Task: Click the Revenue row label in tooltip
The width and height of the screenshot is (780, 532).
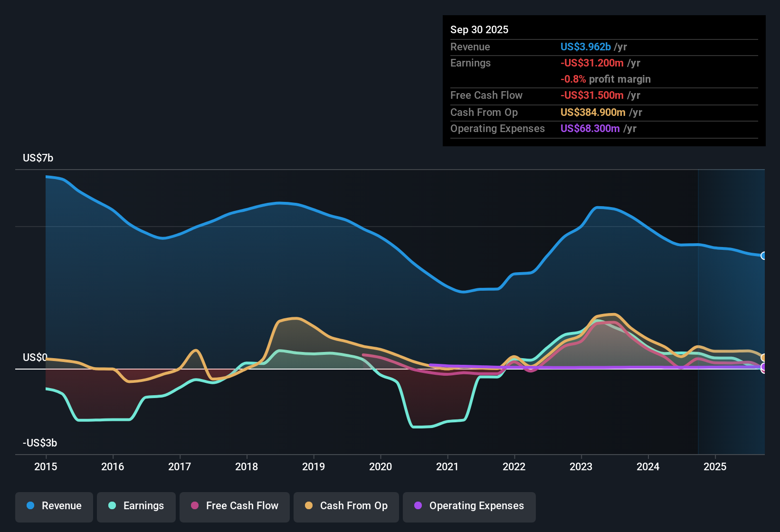Action: [x=470, y=47]
